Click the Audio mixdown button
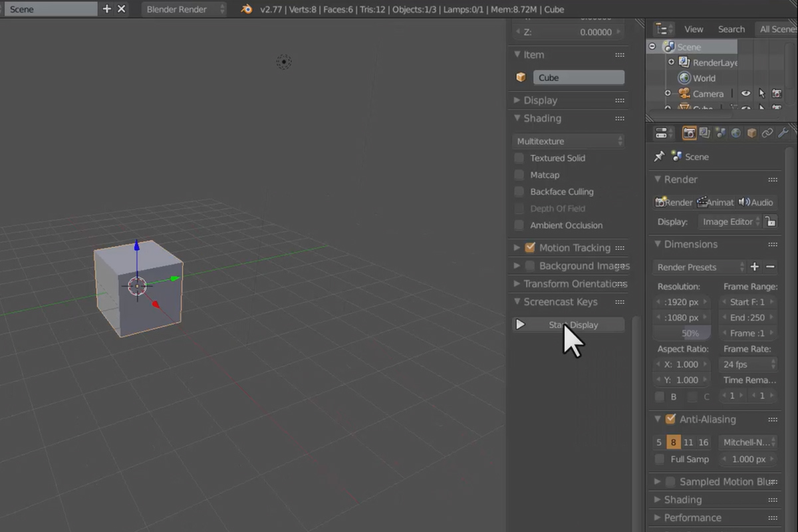The height and width of the screenshot is (532, 798). click(x=756, y=202)
